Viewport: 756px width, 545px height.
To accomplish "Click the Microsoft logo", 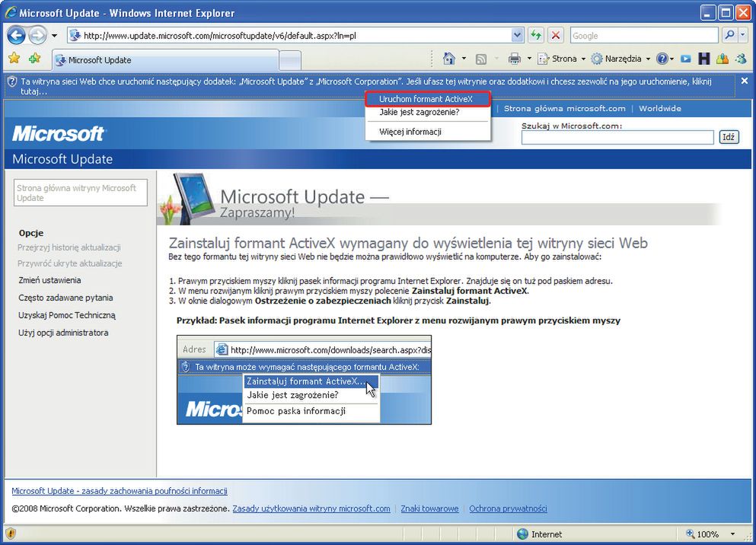I will click(59, 133).
